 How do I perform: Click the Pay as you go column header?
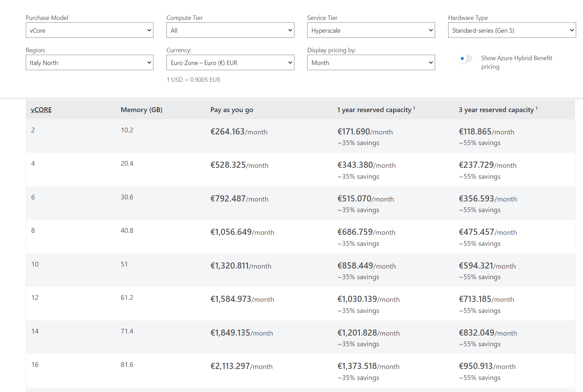pos(232,110)
